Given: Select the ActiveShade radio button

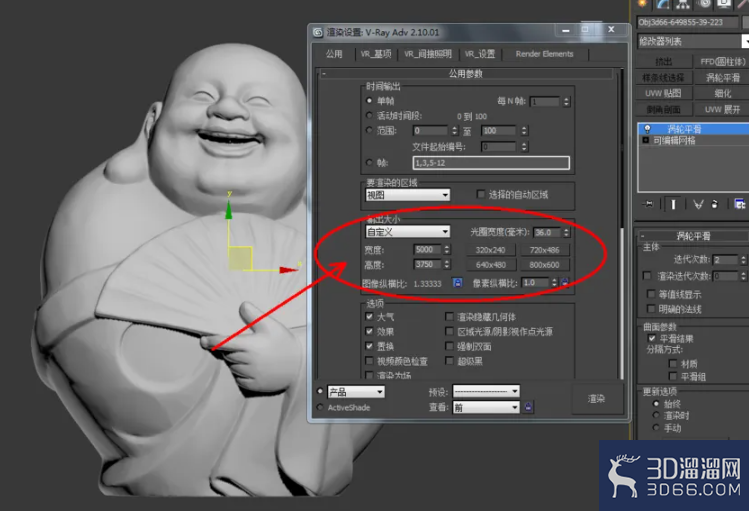Looking at the screenshot, I should [x=320, y=407].
